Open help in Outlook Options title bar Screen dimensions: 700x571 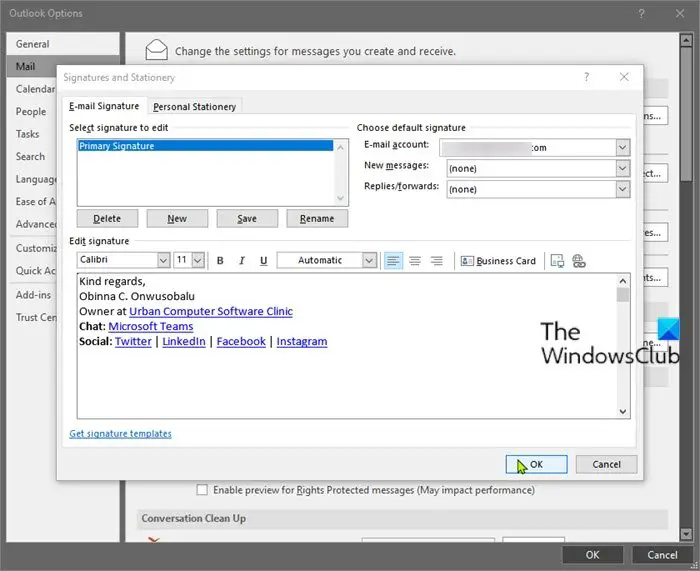click(641, 13)
